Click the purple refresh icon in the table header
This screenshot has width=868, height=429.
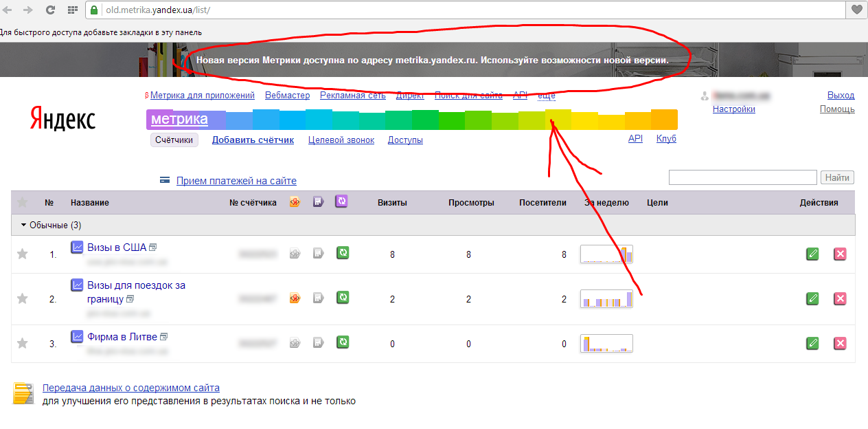[x=342, y=201]
